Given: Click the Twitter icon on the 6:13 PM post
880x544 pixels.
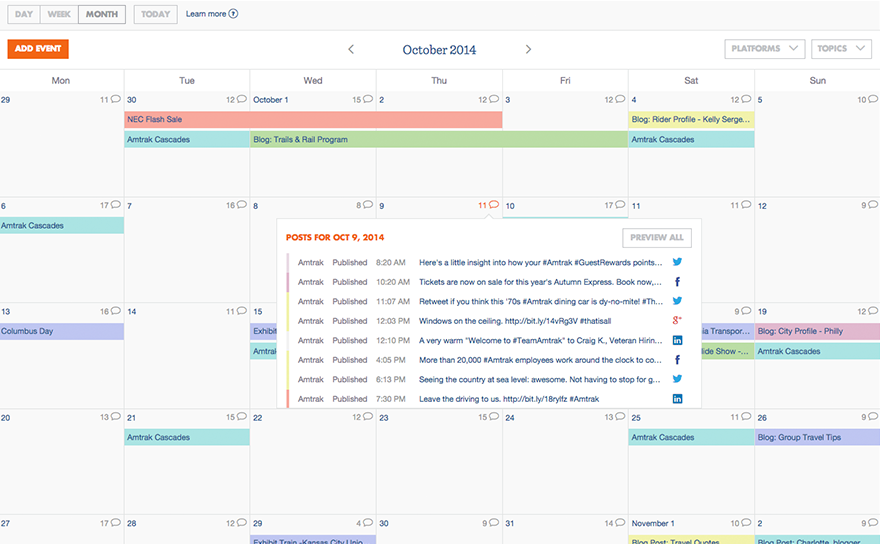Looking at the screenshot, I should (x=677, y=379).
